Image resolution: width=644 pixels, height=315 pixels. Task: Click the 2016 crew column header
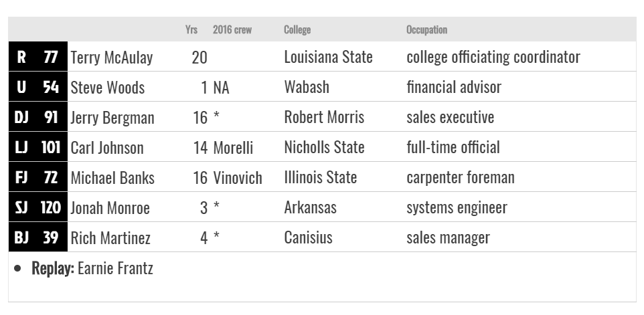(x=232, y=29)
